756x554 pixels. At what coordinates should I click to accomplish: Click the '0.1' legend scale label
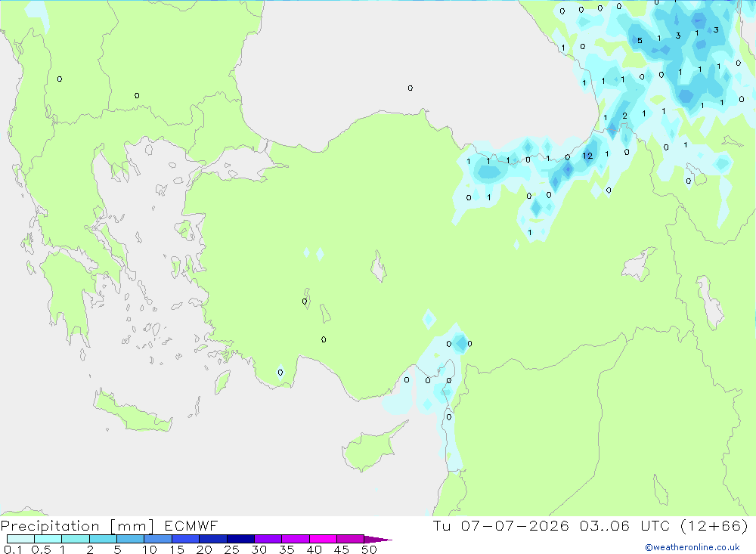(13, 549)
